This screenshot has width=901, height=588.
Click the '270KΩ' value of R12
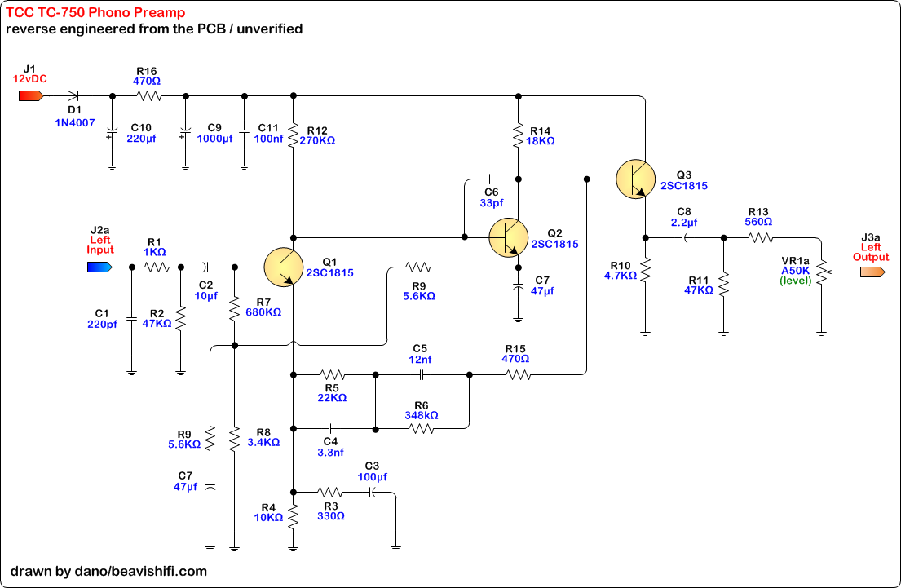pyautogui.click(x=317, y=140)
